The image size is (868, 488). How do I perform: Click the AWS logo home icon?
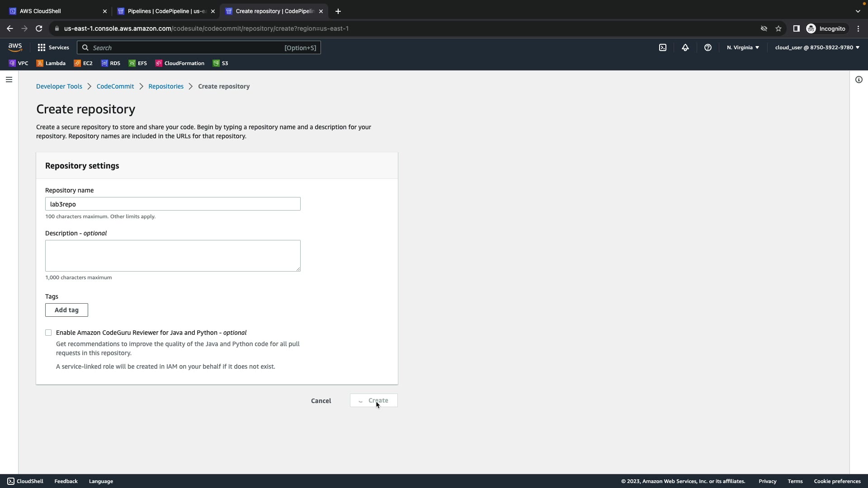(15, 47)
